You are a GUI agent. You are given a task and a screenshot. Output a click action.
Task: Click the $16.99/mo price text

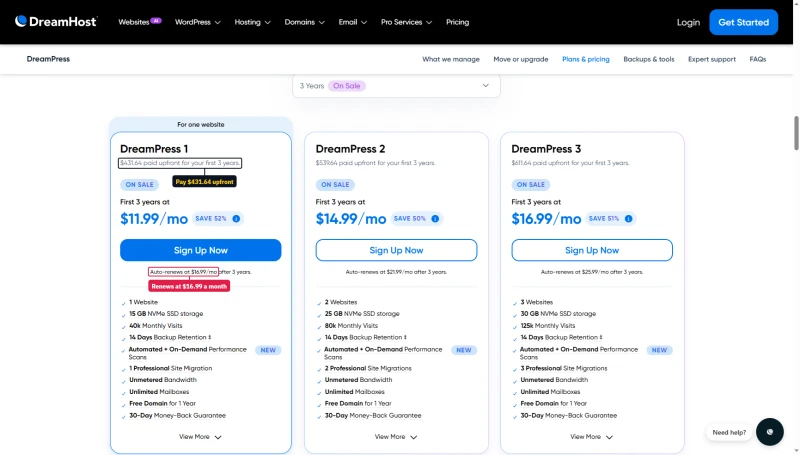[546, 219]
